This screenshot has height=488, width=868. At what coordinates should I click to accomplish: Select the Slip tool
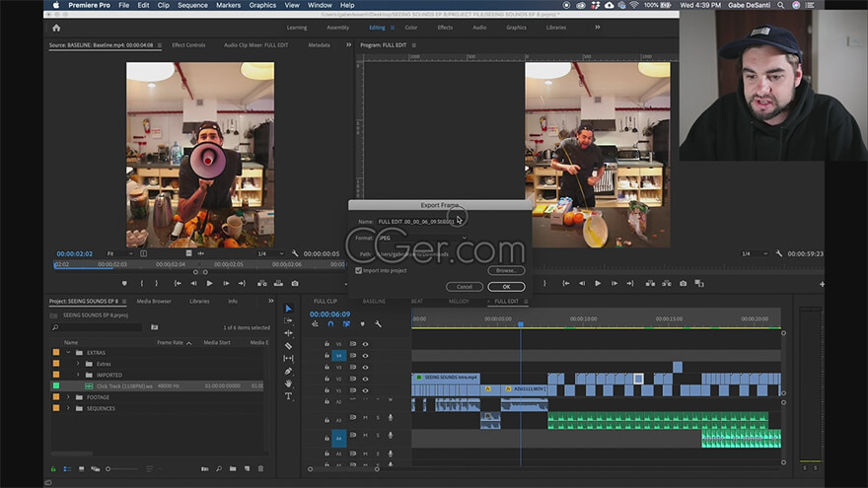point(288,358)
